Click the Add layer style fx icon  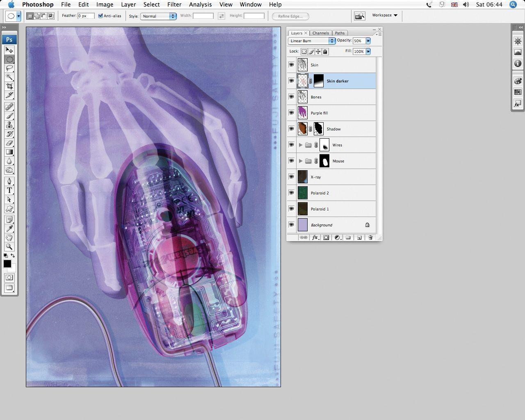(315, 237)
